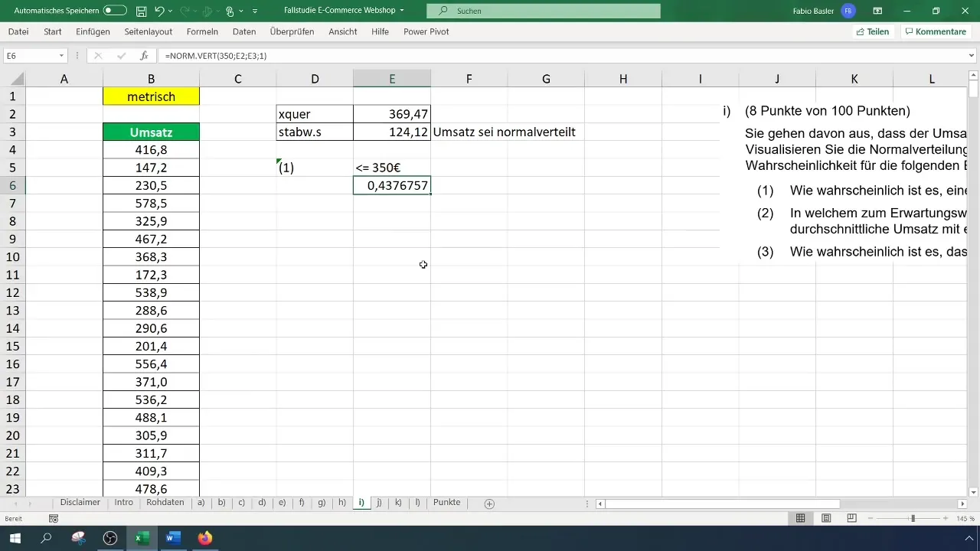
Task: Open the ribbon display options icon
Action: pos(877,11)
